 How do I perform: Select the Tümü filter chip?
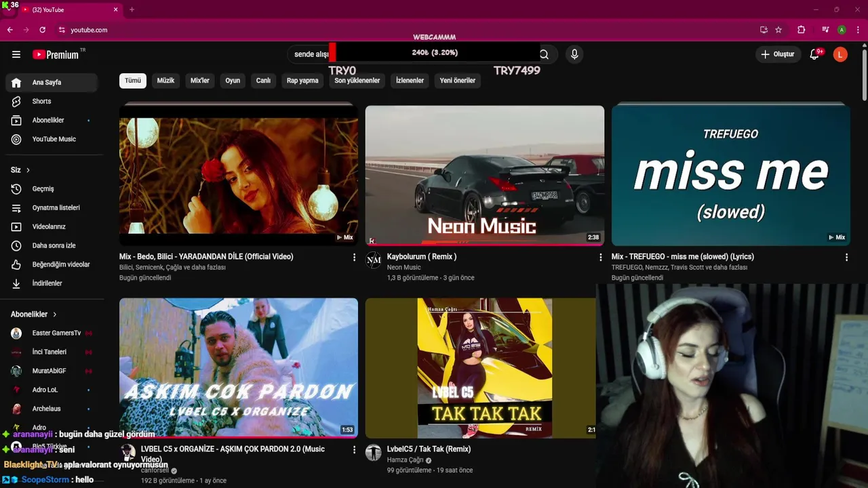(x=133, y=80)
